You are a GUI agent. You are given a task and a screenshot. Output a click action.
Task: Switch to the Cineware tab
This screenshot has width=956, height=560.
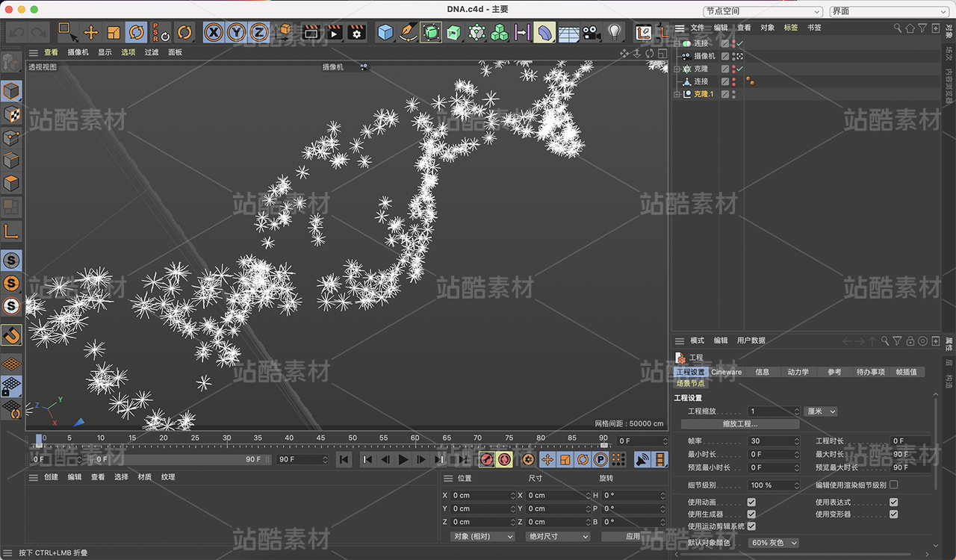pos(727,372)
